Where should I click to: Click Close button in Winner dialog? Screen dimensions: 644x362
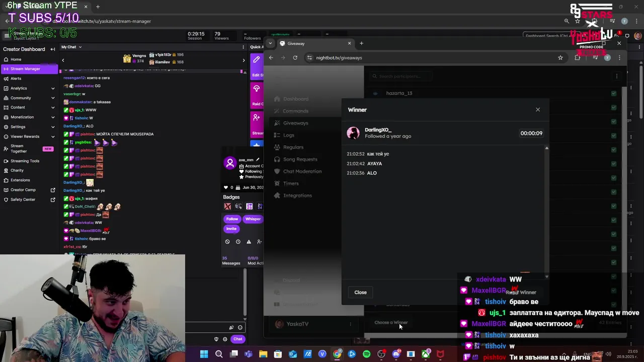(360, 292)
